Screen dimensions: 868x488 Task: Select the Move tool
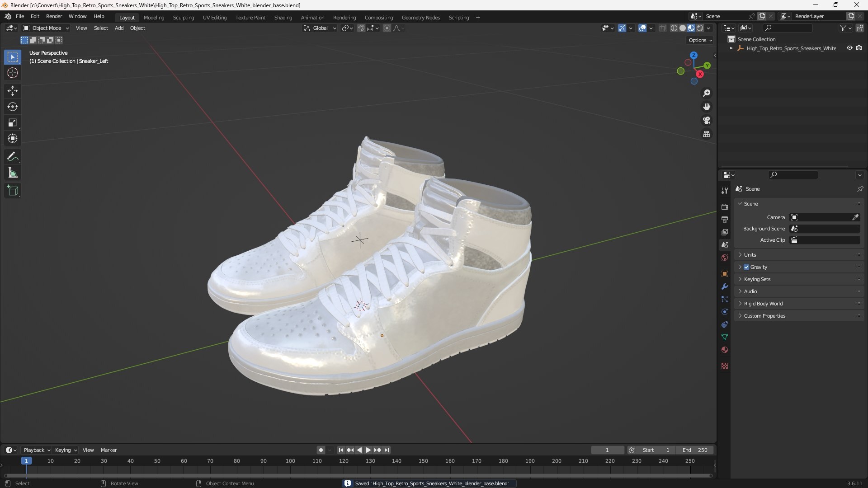pos(13,91)
